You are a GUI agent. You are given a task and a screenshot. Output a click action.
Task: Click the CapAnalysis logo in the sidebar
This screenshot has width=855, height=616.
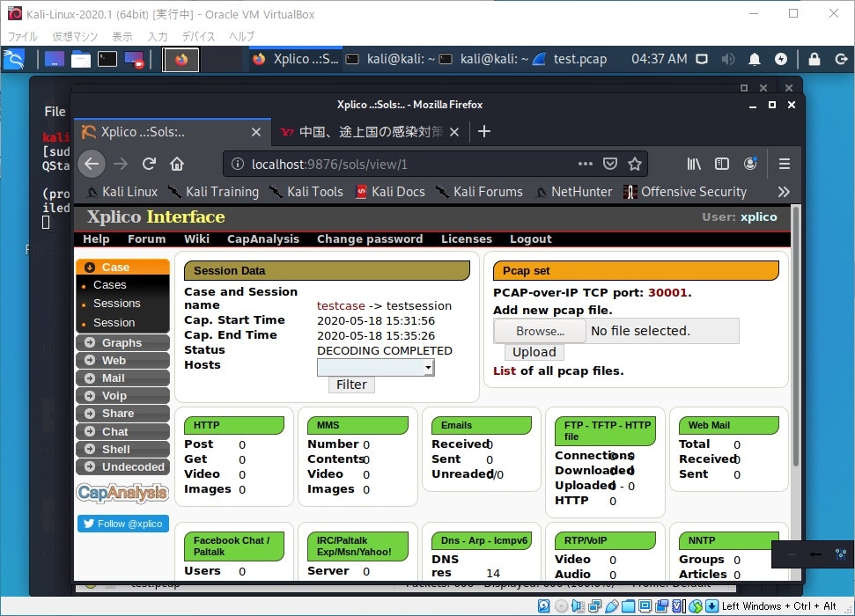tap(122, 493)
